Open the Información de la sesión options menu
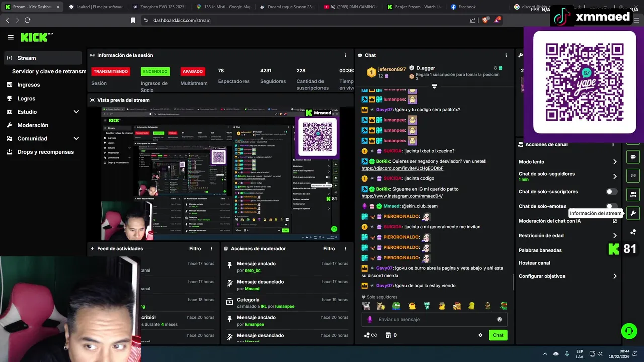644x362 pixels. [x=345, y=55]
